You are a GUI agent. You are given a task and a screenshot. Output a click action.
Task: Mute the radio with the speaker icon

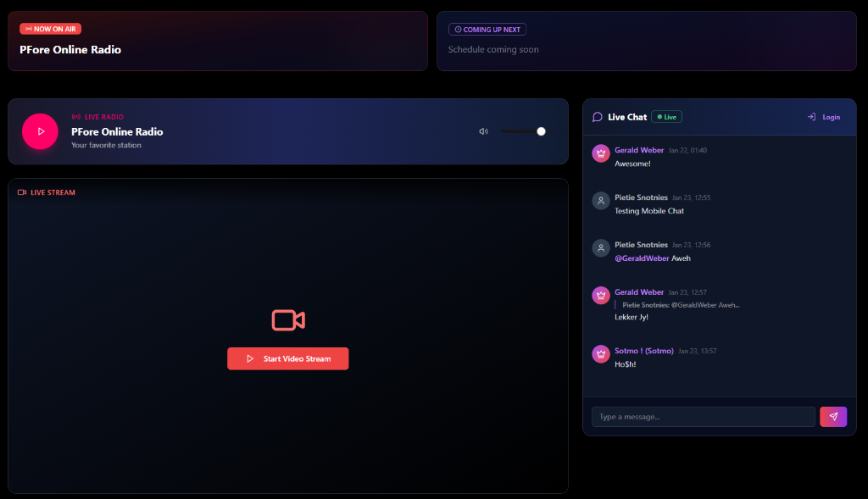pyautogui.click(x=483, y=131)
